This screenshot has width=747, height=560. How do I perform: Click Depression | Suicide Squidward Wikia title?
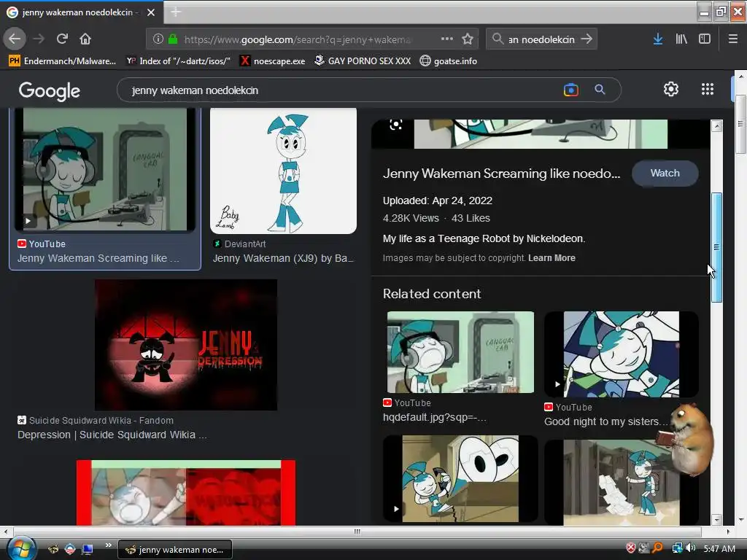tap(112, 435)
